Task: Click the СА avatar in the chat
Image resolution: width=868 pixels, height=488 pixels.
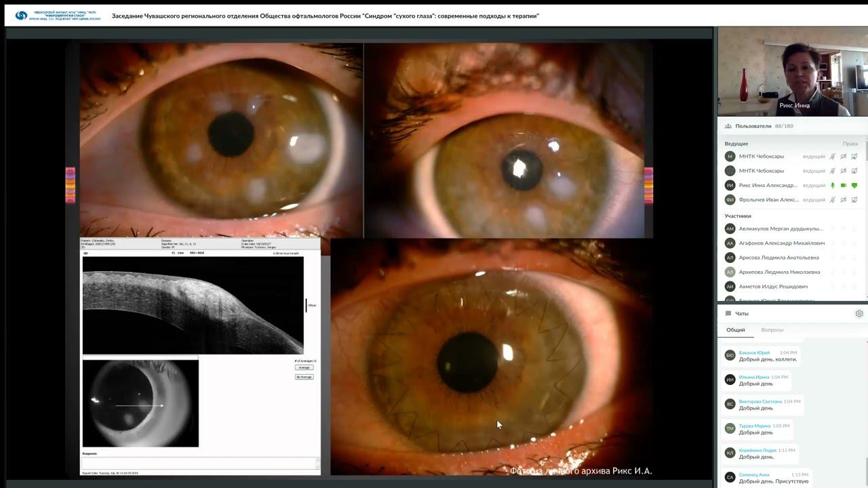Action: 730,477
